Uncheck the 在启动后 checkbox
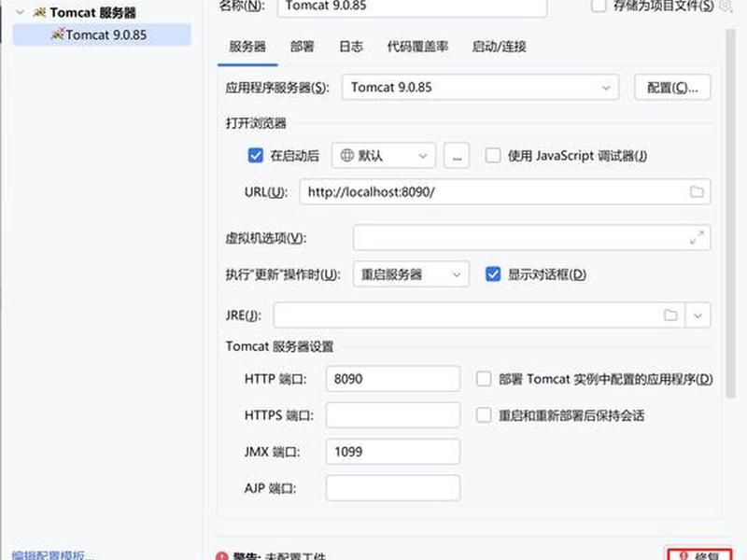 pyautogui.click(x=255, y=155)
